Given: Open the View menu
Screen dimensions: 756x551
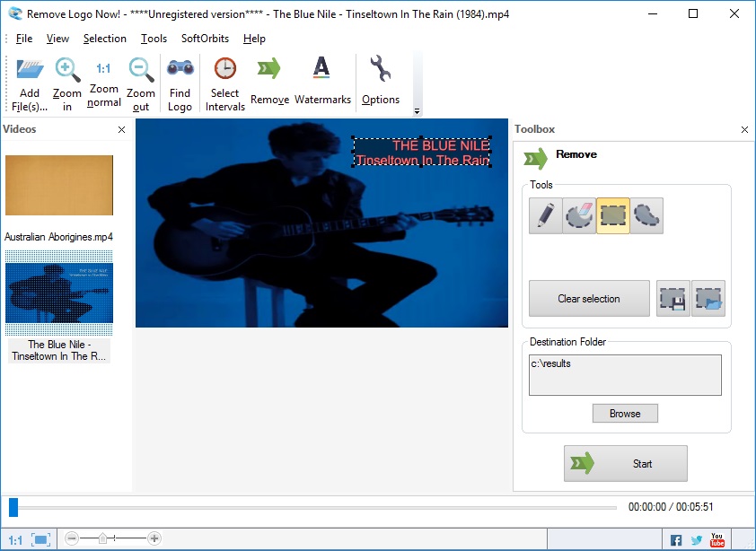Looking at the screenshot, I should tap(57, 39).
